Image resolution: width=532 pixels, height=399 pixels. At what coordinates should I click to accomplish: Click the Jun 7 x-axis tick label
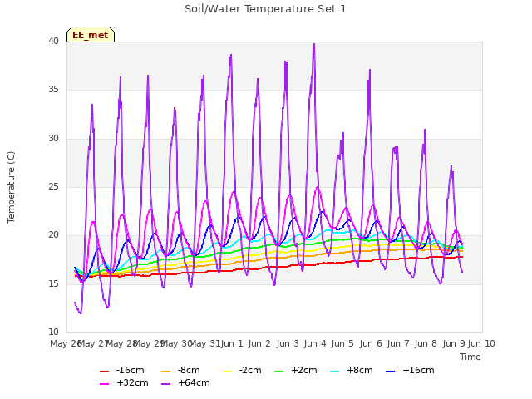[x=398, y=343]
